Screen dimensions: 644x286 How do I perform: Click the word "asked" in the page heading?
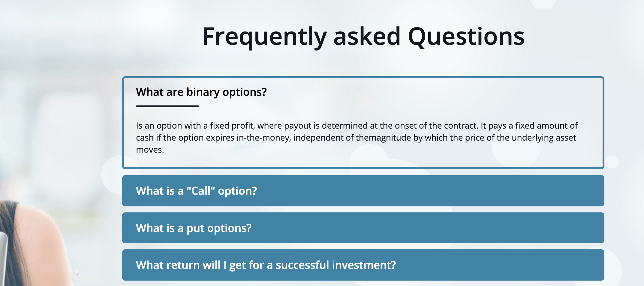[x=367, y=37]
